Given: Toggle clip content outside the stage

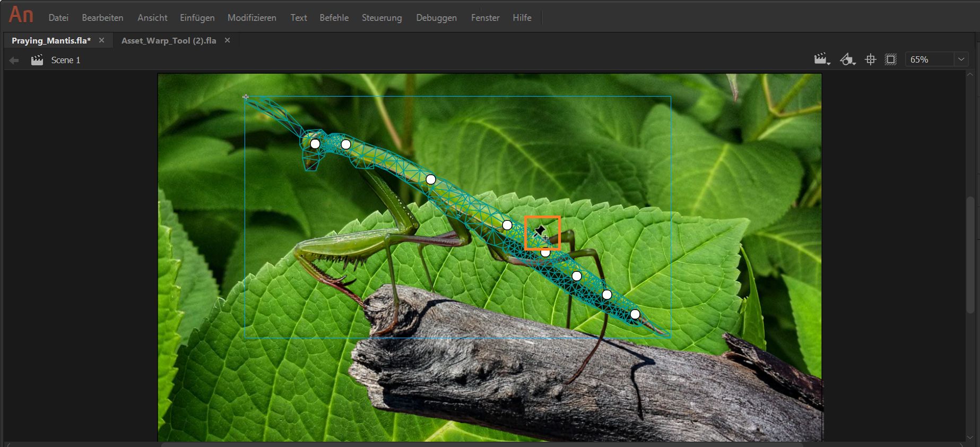Looking at the screenshot, I should (890, 59).
